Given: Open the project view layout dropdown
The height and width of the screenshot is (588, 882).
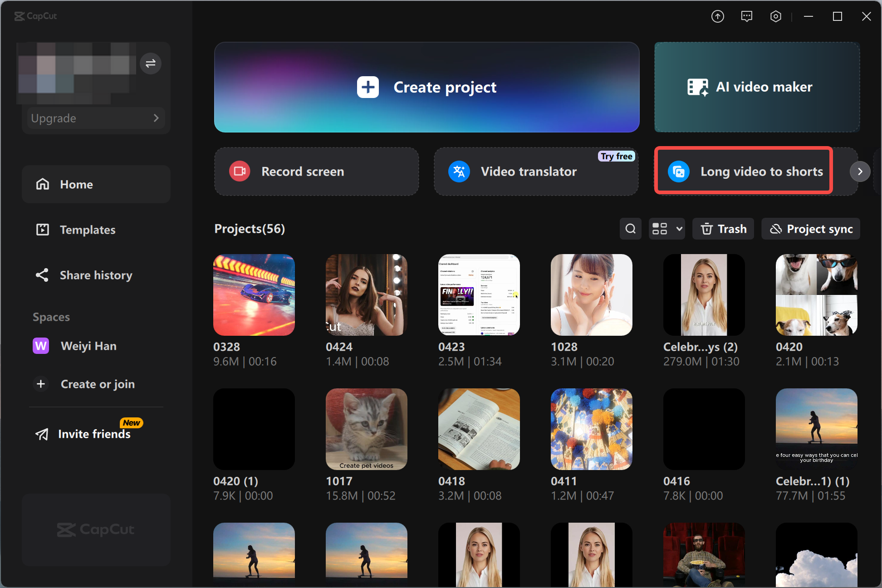Looking at the screenshot, I should [x=666, y=229].
